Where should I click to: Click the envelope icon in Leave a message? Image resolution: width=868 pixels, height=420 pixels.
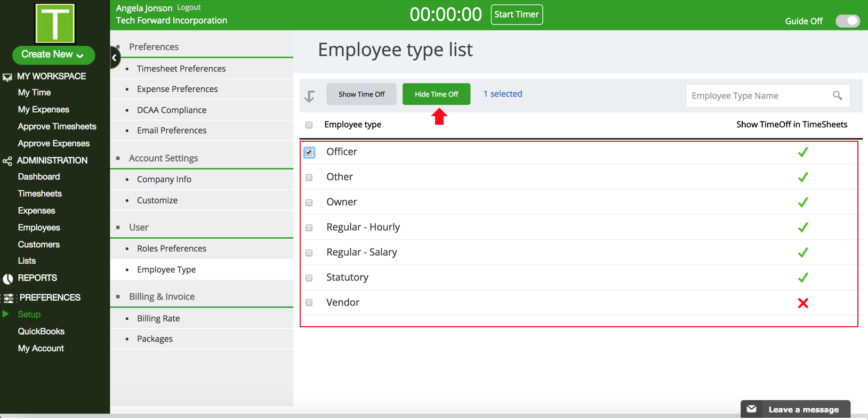click(x=752, y=409)
